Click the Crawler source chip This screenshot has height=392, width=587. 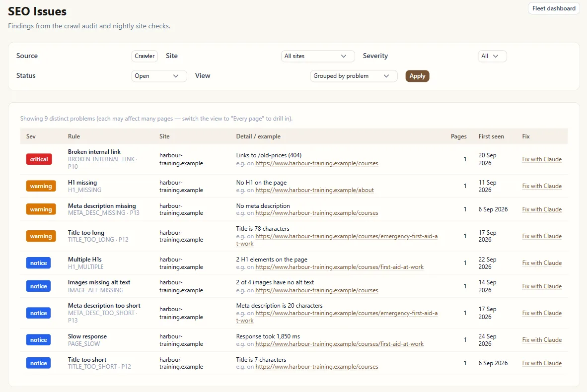(x=145, y=56)
